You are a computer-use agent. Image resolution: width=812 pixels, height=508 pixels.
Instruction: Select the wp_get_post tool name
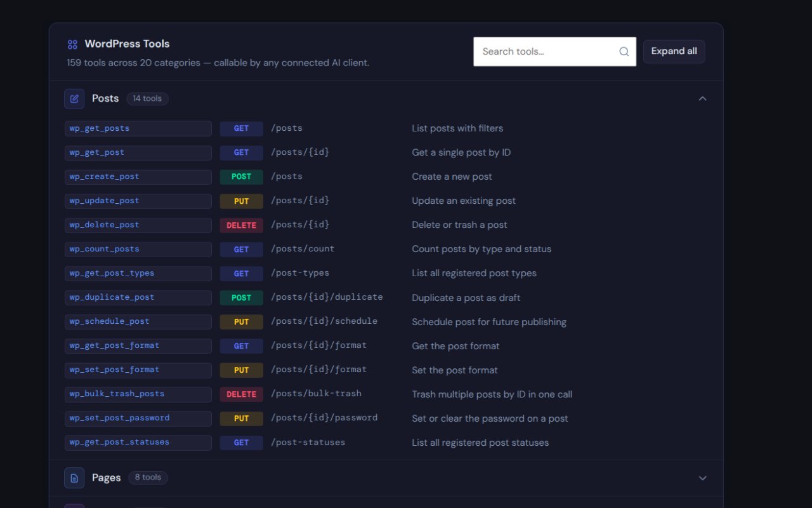click(x=138, y=152)
